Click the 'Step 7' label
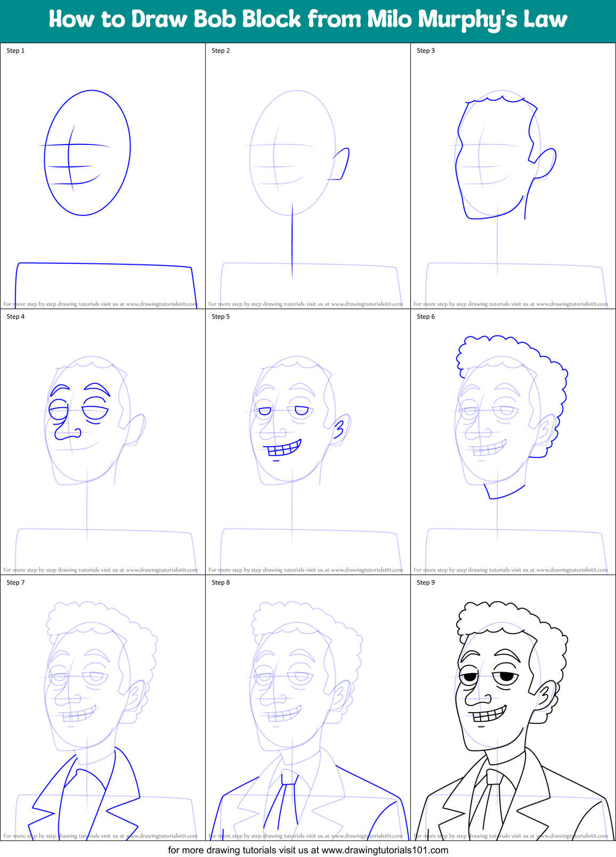Screen dimensions: 616x857 [15, 583]
